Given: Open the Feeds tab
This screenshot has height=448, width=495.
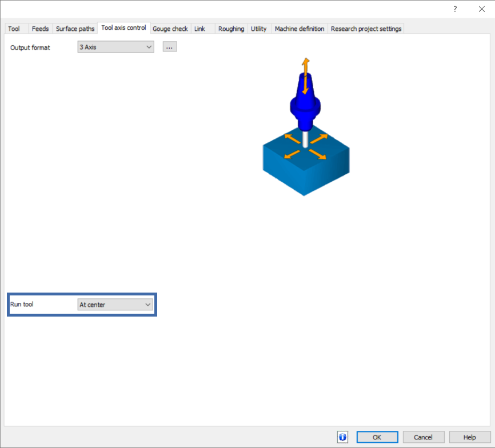Looking at the screenshot, I should pos(41,29).
